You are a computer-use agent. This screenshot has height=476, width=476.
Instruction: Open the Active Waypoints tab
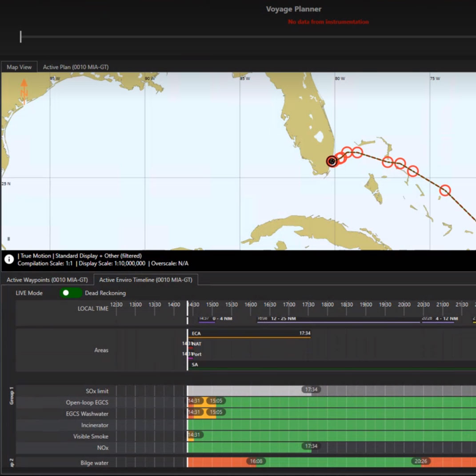pos(47,280)
